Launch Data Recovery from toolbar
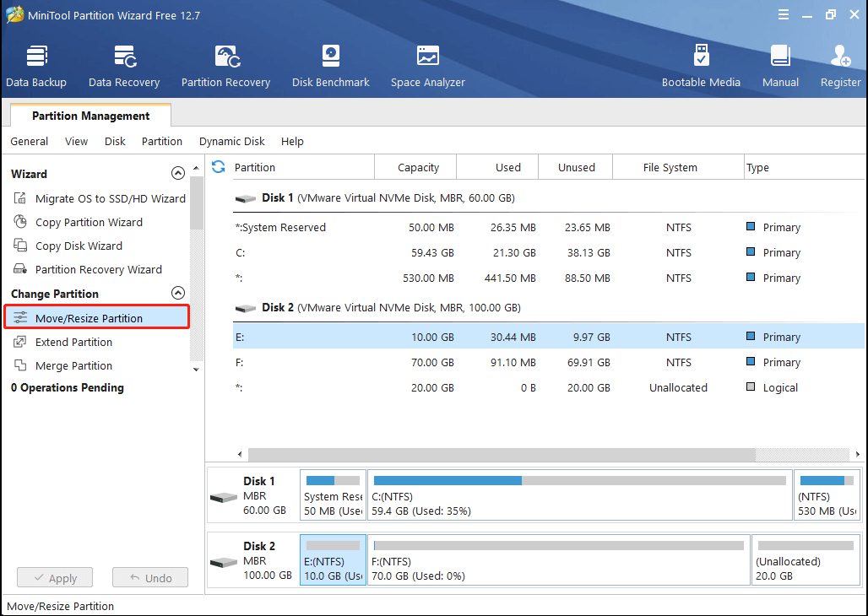The width and height of the screenshot is (868, 616). [124, 67]
